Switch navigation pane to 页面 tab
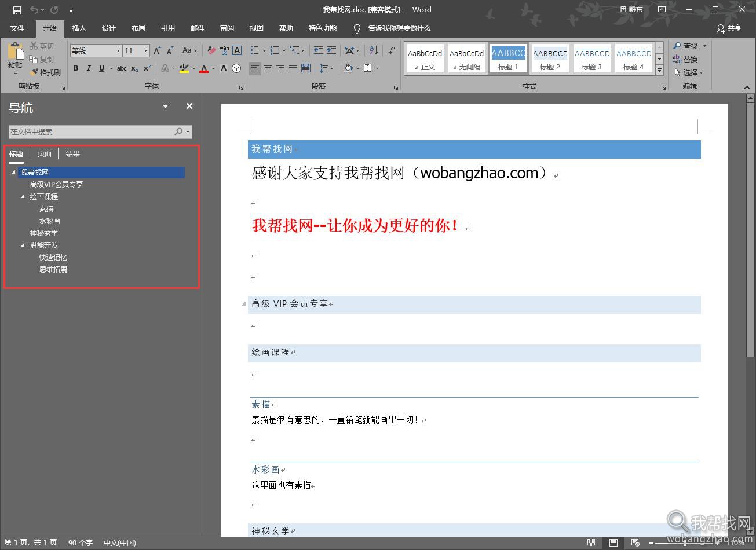The width and height of the screenshot is (756, 550). [x=45, y=154]
